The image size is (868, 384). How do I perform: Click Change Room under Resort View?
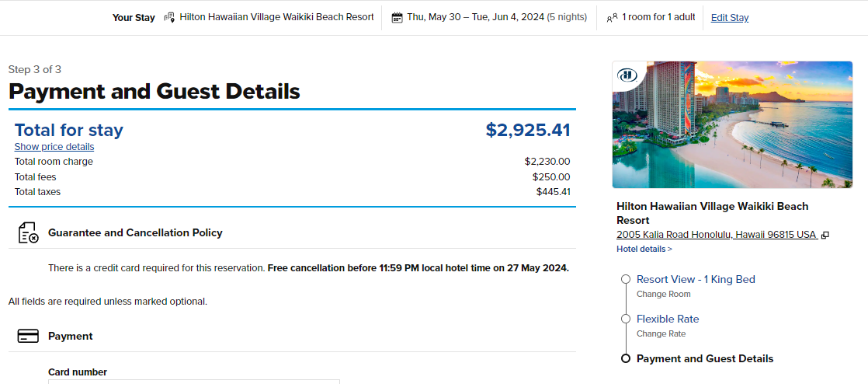(663, 294)
